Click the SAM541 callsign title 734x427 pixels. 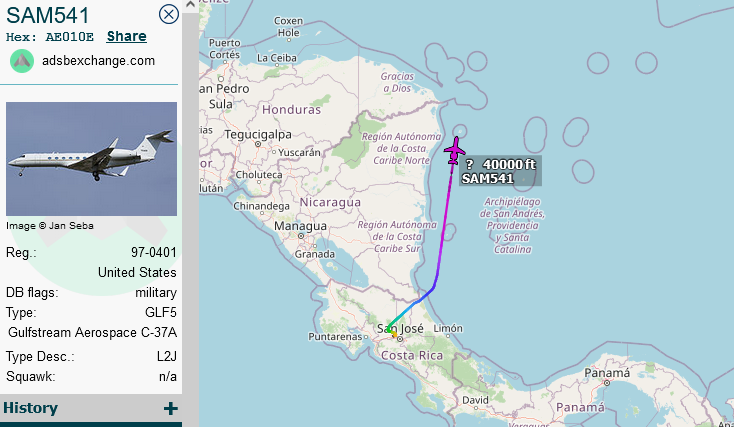coord(47,15)
